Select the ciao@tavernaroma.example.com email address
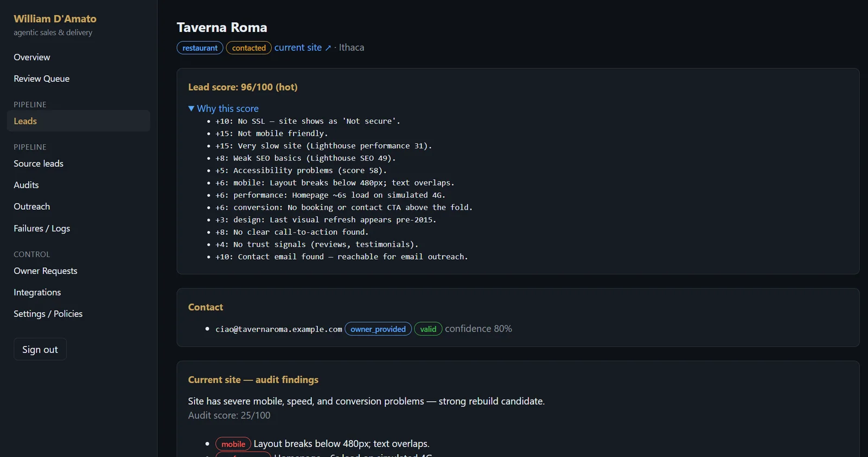The image size is (868, 457). coord(279,329)
